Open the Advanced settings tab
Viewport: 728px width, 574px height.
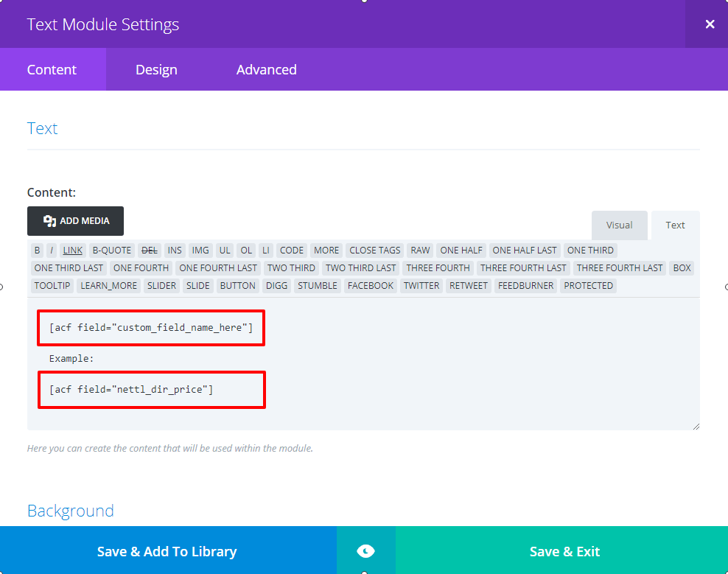[266, 69]
